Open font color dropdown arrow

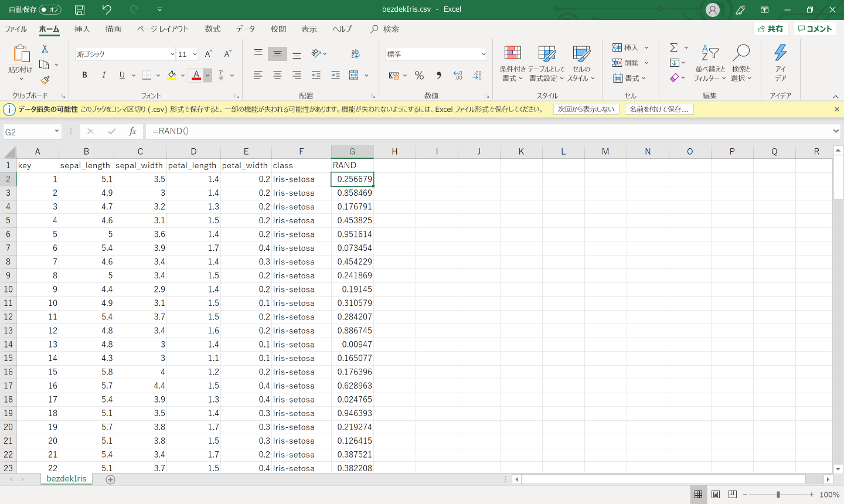[207, 75]
